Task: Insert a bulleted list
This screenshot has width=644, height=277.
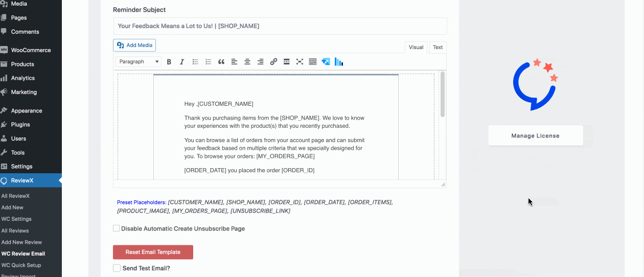Action: pos(195,62)
